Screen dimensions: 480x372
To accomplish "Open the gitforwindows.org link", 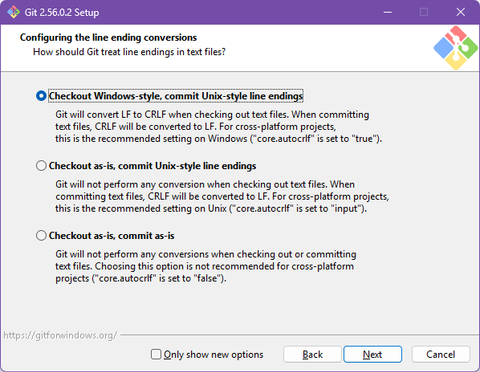I will coord(60,335).
